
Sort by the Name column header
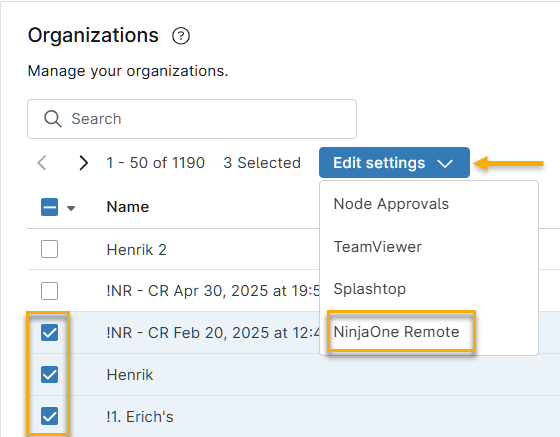tap(128, 207)
